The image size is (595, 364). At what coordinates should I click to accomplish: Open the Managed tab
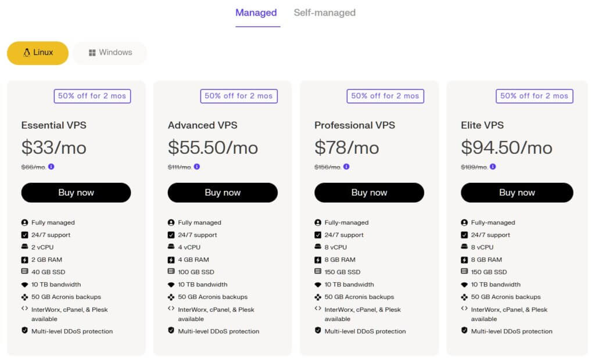[256, 13]
